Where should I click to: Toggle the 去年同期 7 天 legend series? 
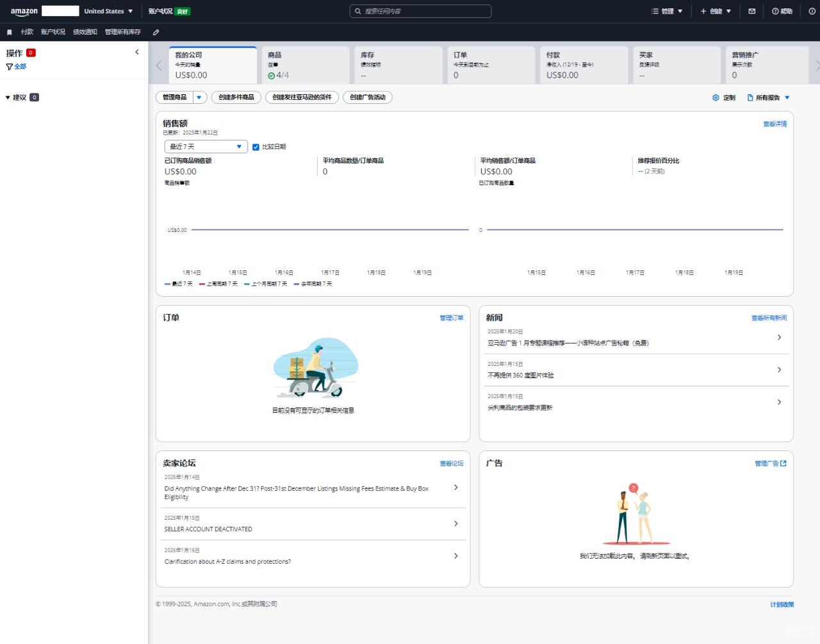(x=313, y=284)
